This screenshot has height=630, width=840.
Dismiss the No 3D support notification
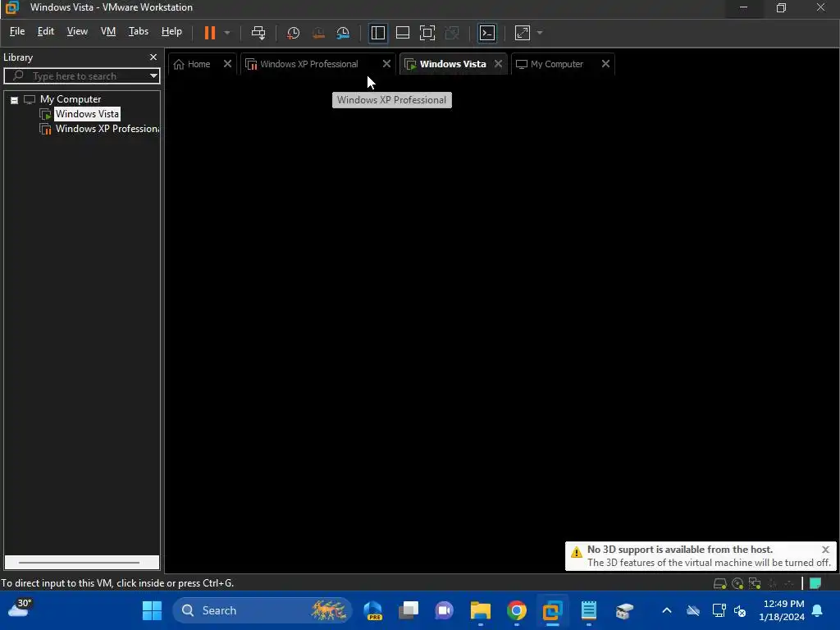click(x=825, y=550)
